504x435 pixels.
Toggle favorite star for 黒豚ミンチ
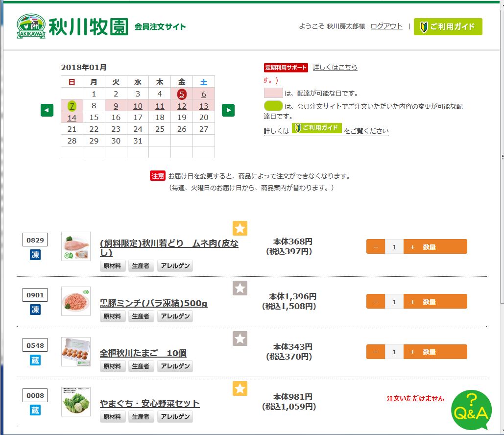click(x=240, y=288)
